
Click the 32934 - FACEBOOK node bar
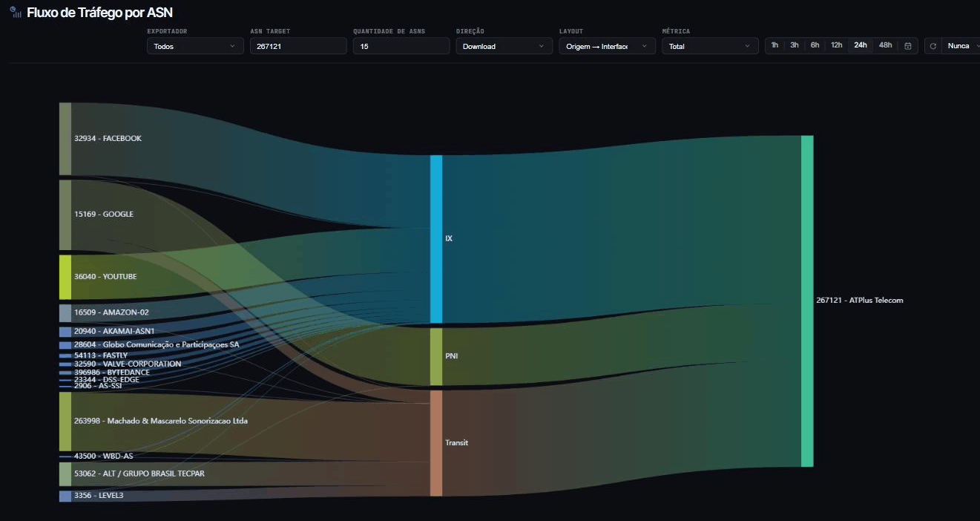[x=65, y=139]
